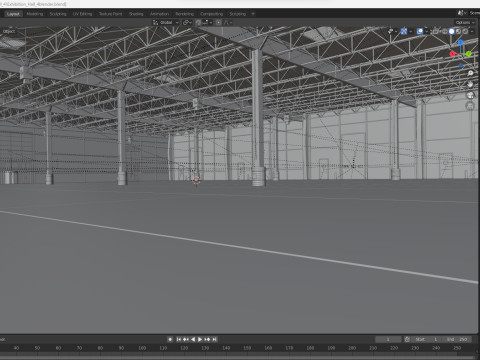Select solid viewport shading
The image size is (480, 360).
tap(451, 31)
